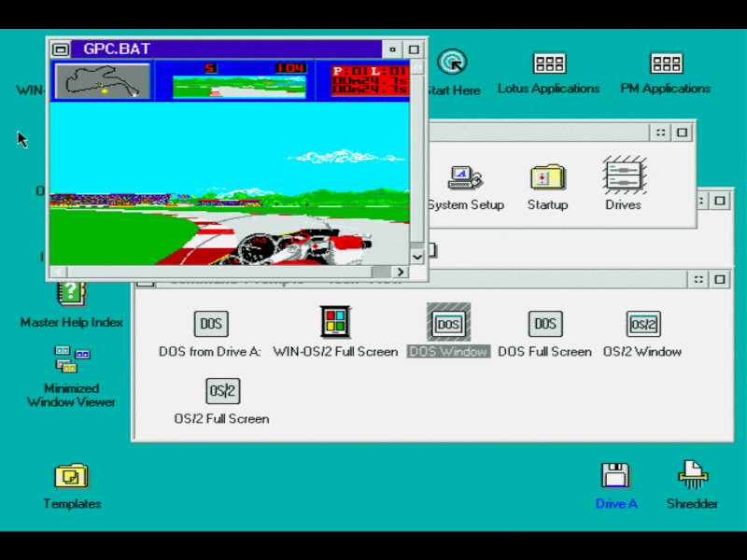Open the Startup folder icon

tap(547, 178)
